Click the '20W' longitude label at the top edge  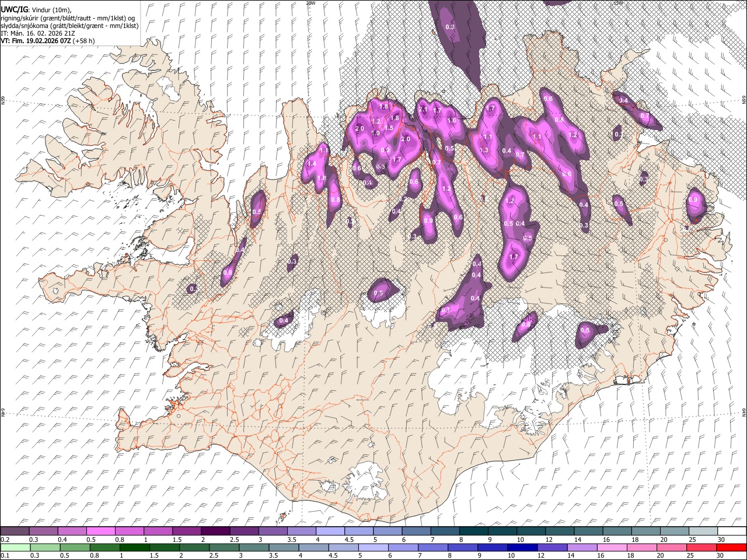click(310, 3)
